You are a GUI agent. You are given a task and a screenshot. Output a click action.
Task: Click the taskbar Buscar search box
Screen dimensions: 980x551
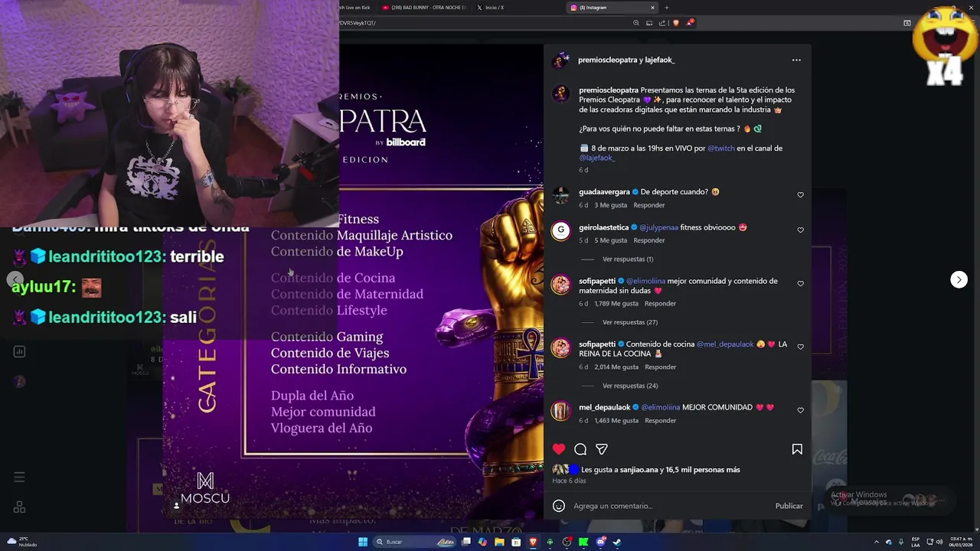[414, 542]
